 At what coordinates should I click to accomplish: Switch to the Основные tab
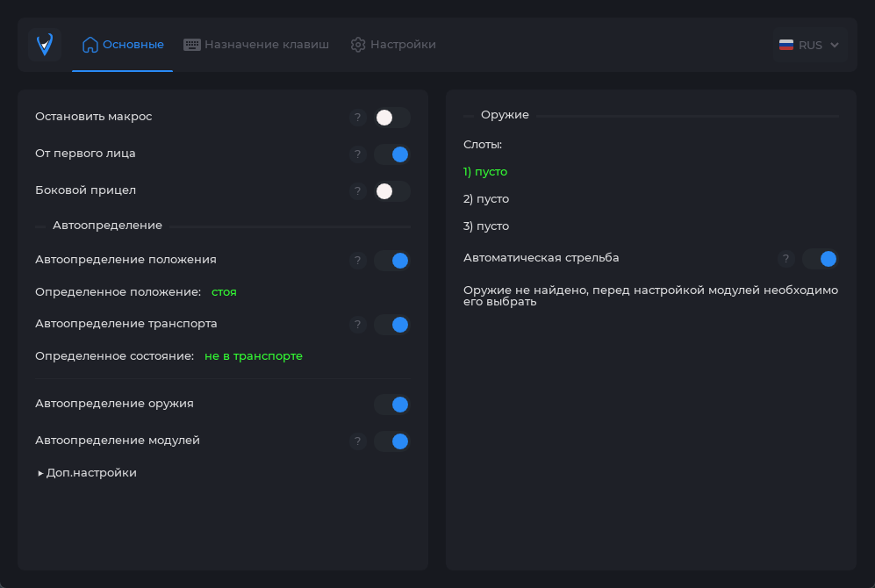pos(123,45)
